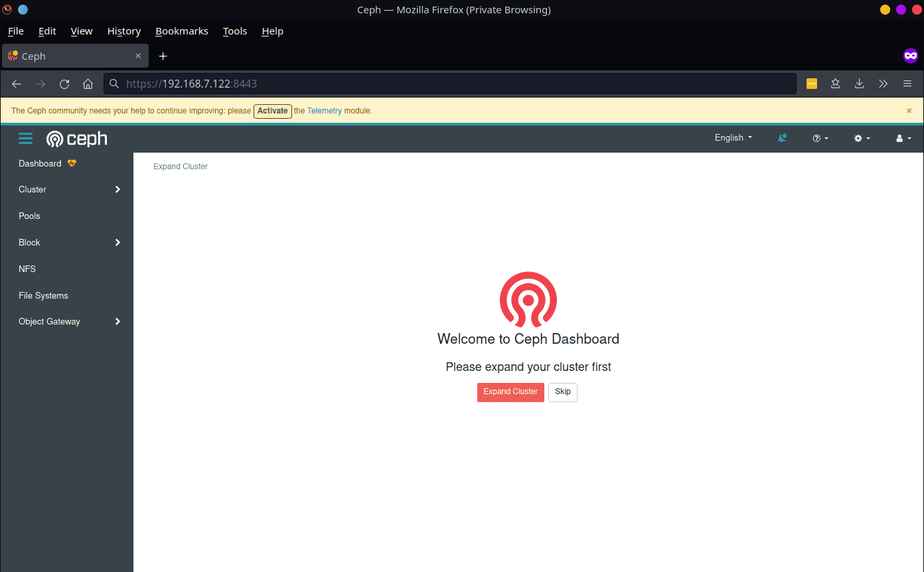924x572 pixels.
Task: Click the Firefox downloads icon
Action: [859, 84]
